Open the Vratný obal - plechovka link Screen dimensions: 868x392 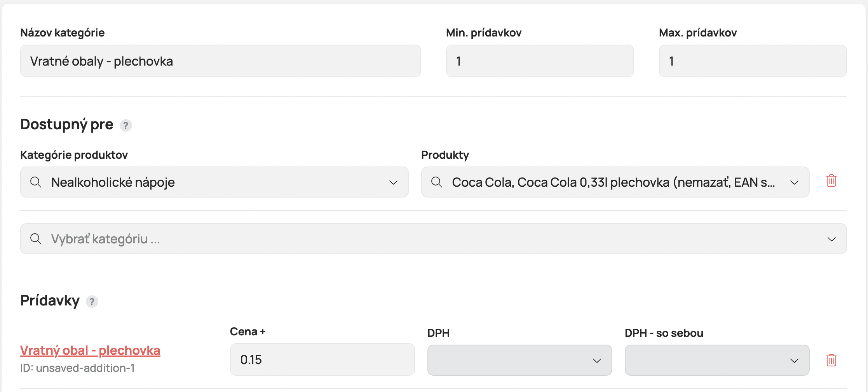(90, 350)
